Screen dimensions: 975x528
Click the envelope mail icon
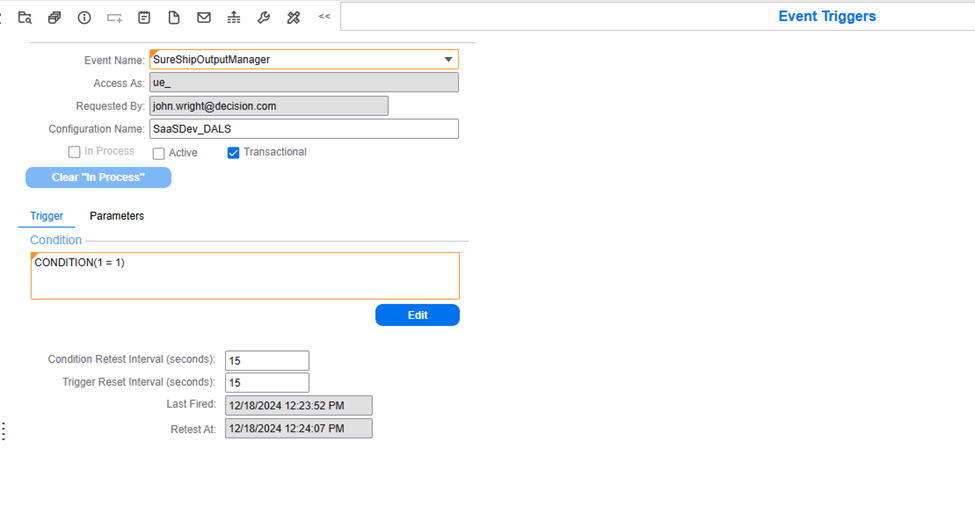coord(204,17)
